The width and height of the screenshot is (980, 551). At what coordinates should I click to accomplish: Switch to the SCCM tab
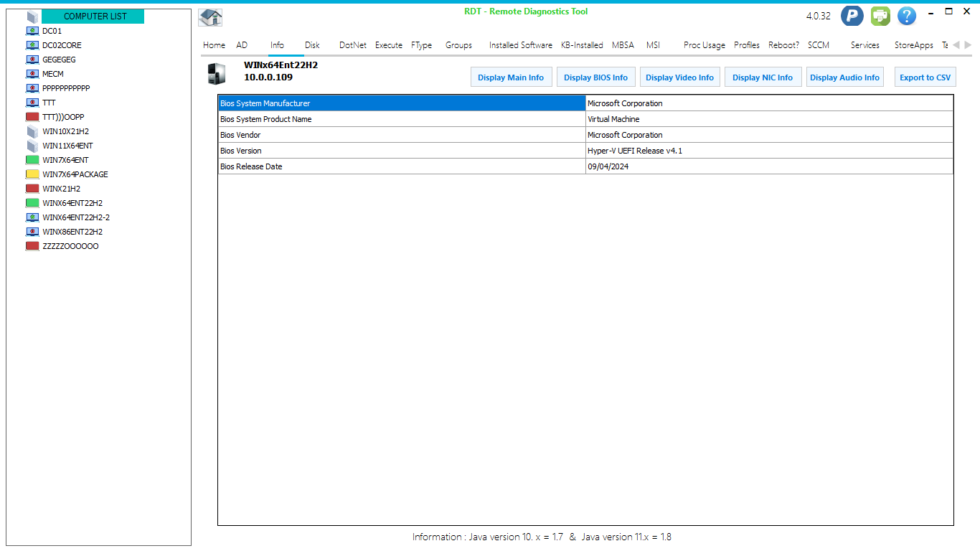tap(819, 45)
